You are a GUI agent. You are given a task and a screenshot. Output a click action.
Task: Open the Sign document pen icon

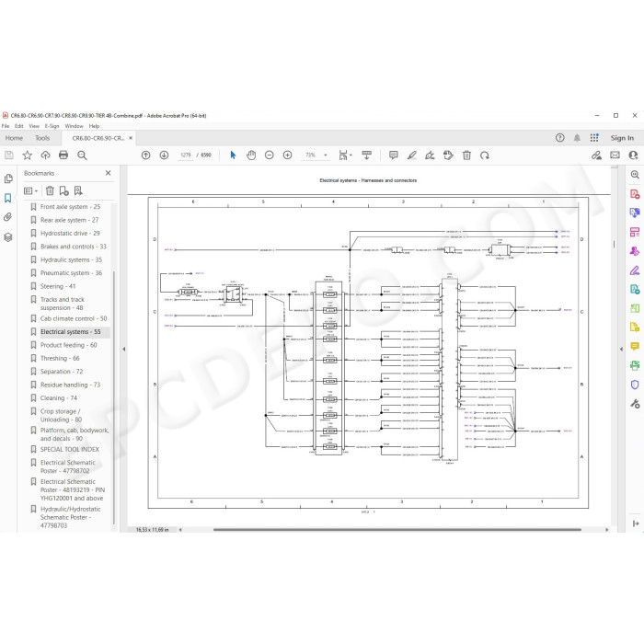coord(430,155)
